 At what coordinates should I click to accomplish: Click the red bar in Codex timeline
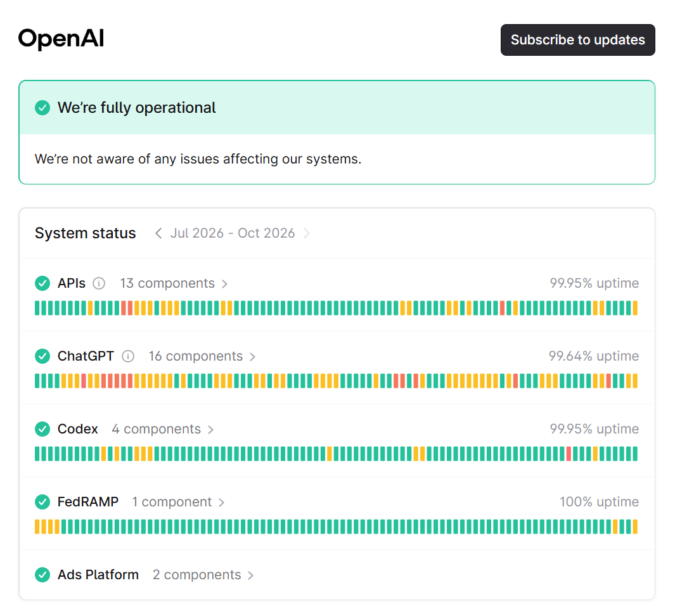(569, 454)
